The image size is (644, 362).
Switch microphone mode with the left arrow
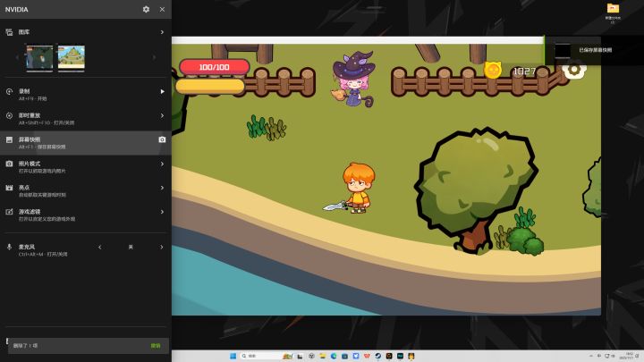100,247
